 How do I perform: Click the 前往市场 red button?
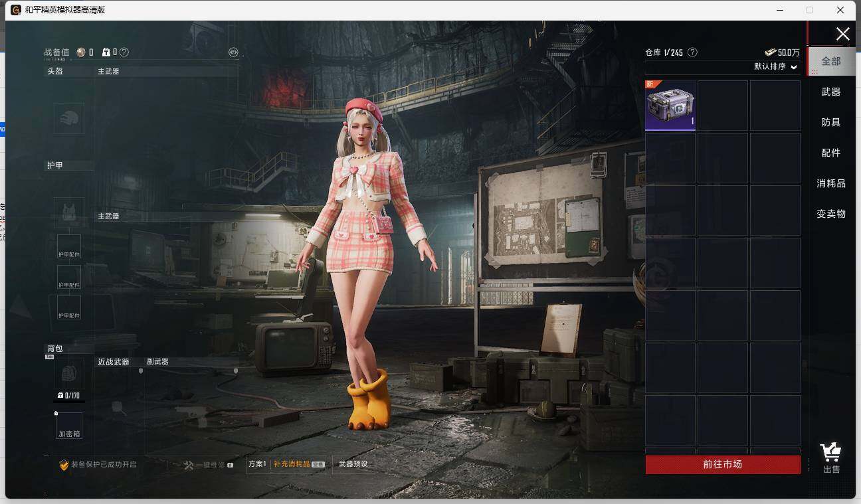click(x=723, y=465)
